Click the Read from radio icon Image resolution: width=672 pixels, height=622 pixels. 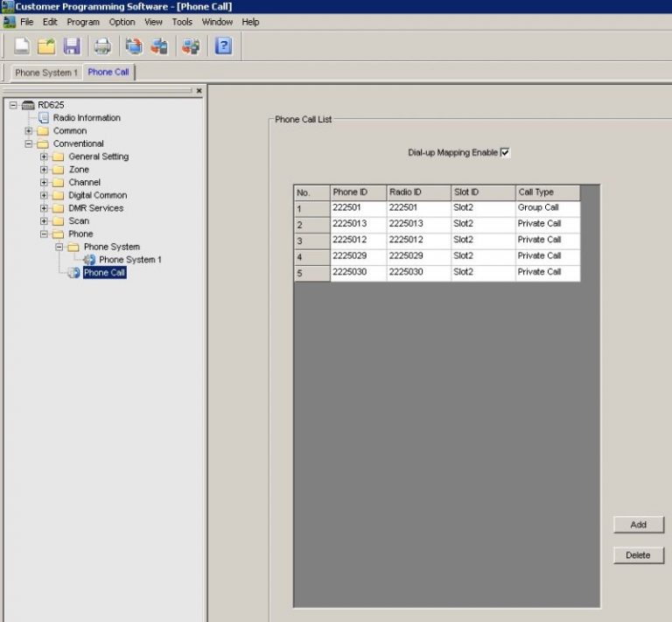tap(134, 45)
